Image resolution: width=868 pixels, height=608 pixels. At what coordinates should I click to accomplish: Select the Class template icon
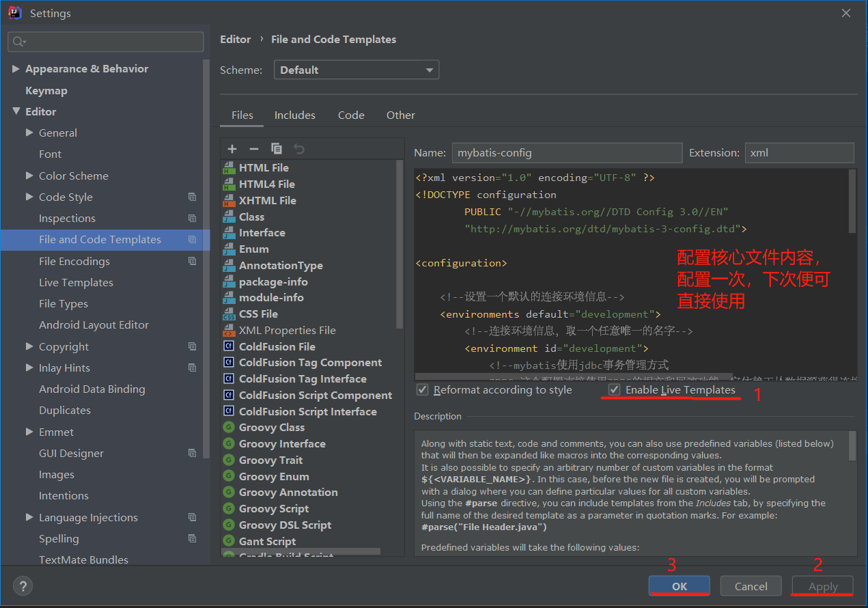(229, 217)
